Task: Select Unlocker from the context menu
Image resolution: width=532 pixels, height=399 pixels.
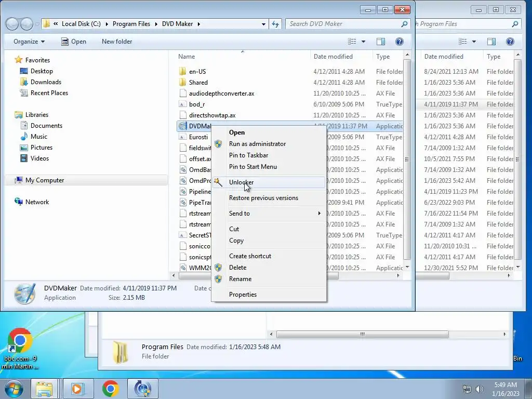Action: tap(269, 182)
